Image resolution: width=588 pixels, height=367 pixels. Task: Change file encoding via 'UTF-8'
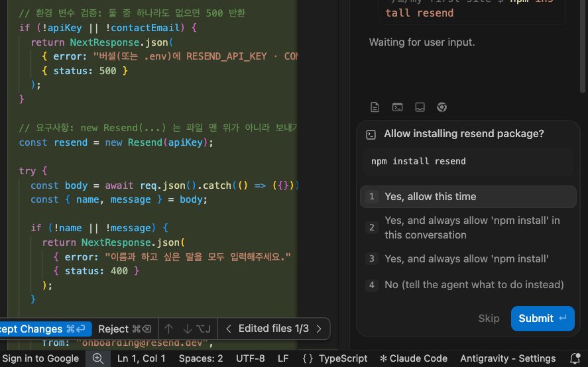250,358
